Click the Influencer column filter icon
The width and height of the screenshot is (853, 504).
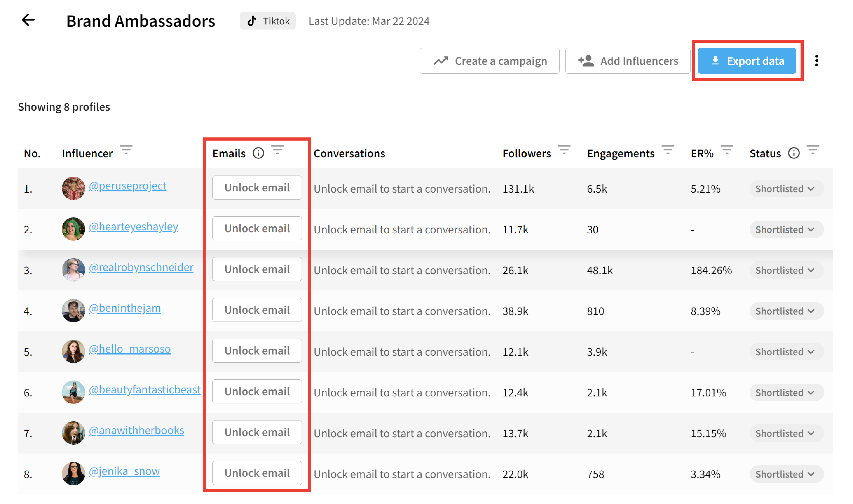click(126, 150)
